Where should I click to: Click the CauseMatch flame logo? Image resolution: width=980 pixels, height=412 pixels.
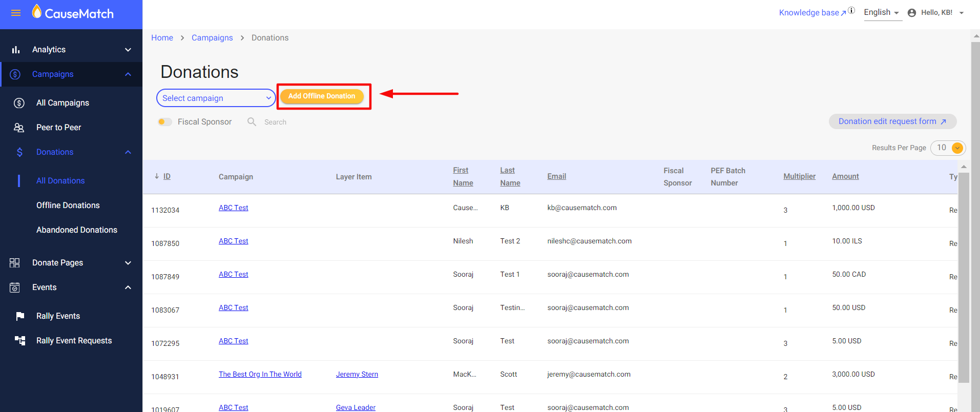tap(36, 11)
